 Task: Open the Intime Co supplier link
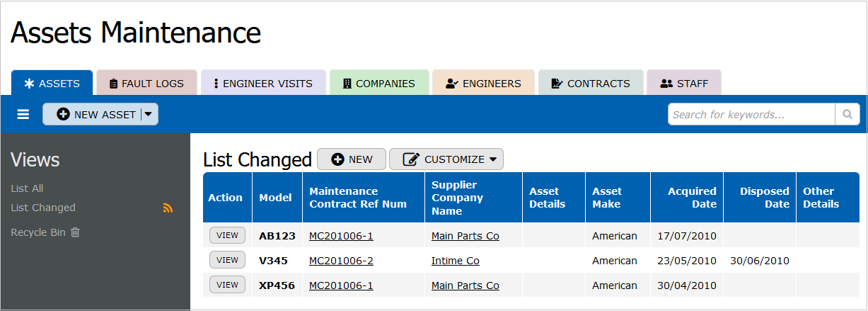pyautogui.click(x=456, y=261)
